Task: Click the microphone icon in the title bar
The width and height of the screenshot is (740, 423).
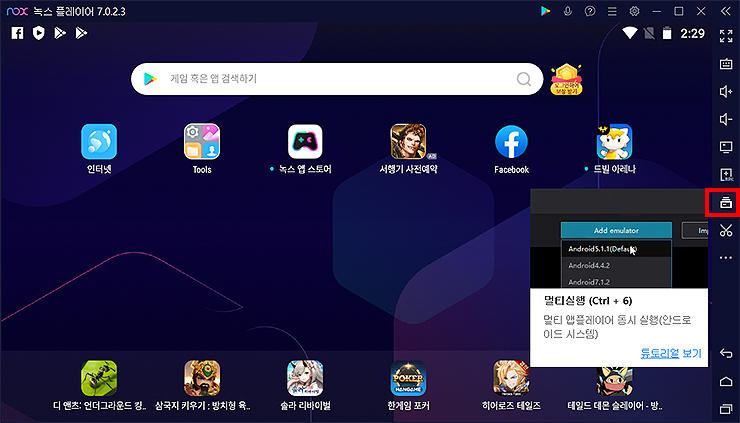Action: (x=568, y=11)
